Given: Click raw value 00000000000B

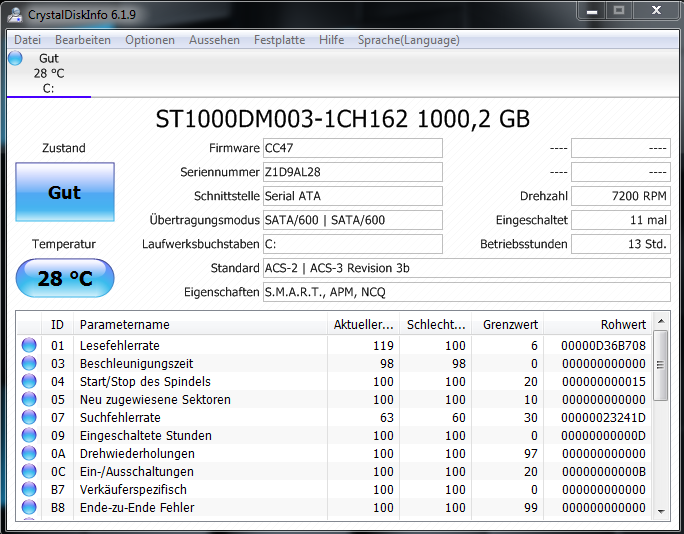Looking at the screenshot, I should (x=603, y=472).
